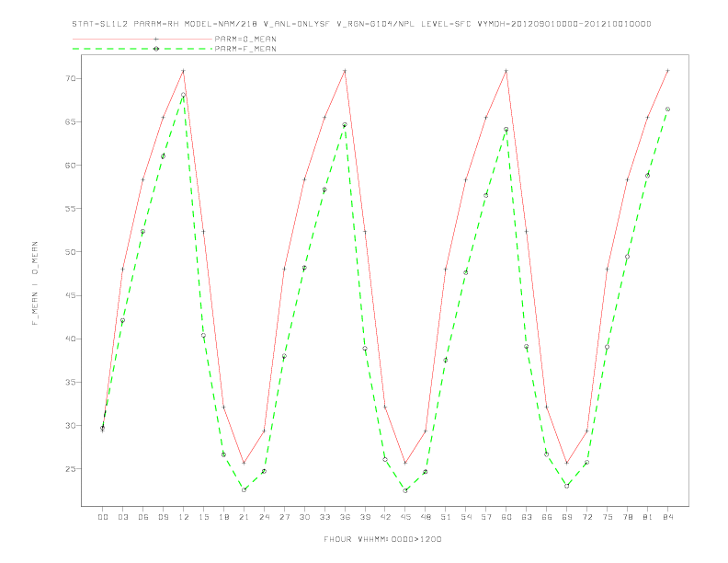Click the V_ANL=ONLYSF title text
The height and width of the screenshot is (563, 728).
(296, 24)
